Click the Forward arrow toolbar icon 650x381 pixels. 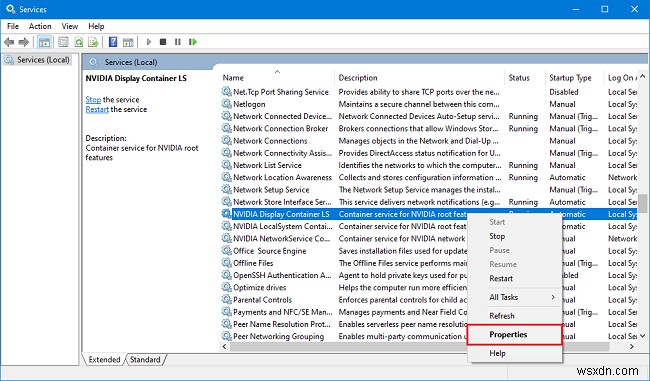pos(24,42)
